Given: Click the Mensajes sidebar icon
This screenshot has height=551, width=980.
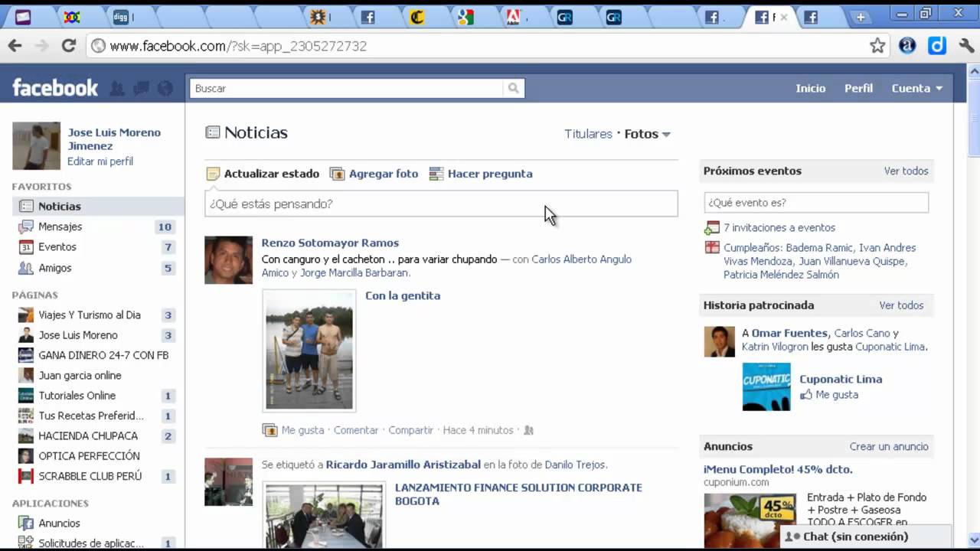Looking at the screenshot, I should 26,227.
